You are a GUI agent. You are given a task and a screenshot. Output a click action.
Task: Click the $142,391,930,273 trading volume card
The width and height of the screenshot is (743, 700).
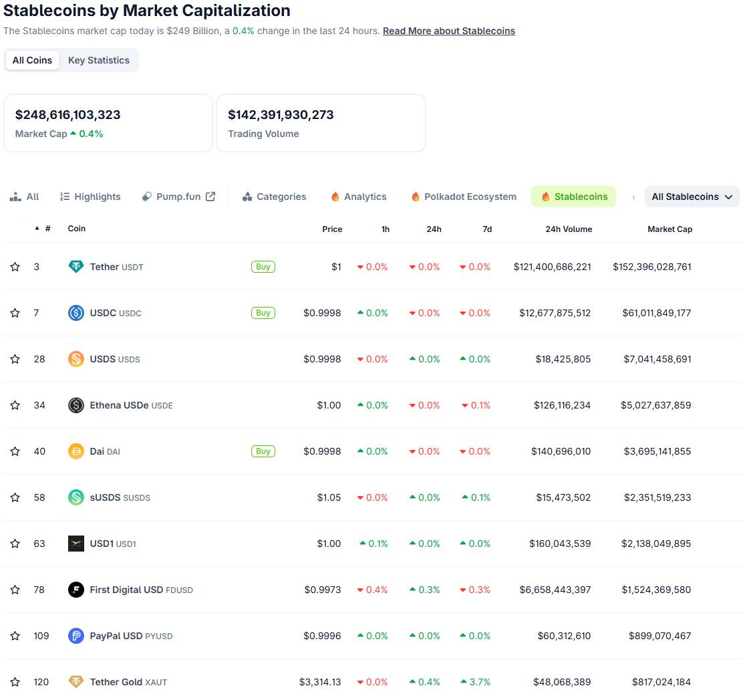pyautogui.click(x=321, y=123)
